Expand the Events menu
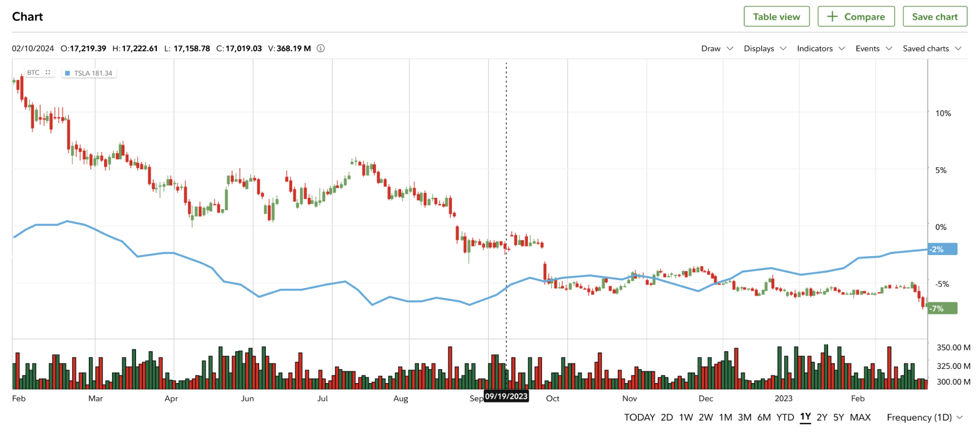 (x=873, y=48)
